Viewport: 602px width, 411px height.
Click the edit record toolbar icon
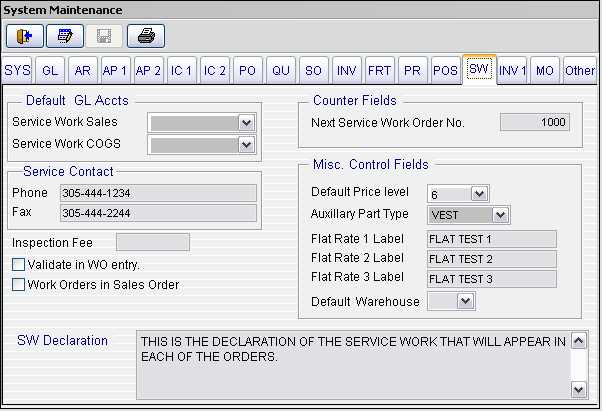(65, 36)
